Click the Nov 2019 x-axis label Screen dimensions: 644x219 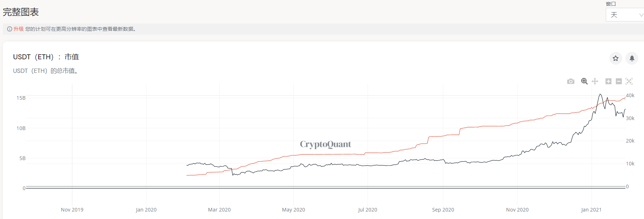tap(72, 210)
